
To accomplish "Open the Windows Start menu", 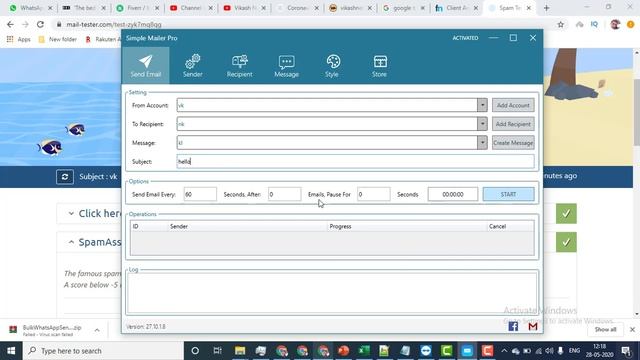I will tap(11, 351).
